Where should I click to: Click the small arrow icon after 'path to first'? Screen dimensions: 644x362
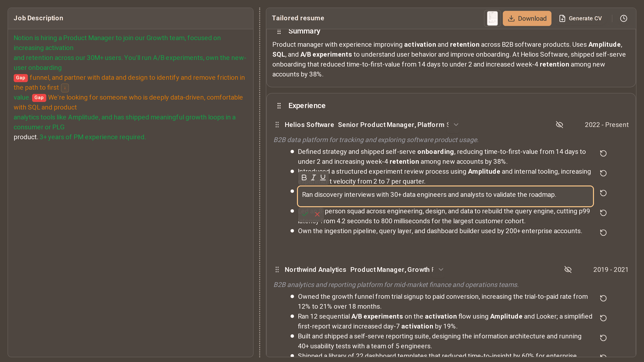[x=65, y=88]
